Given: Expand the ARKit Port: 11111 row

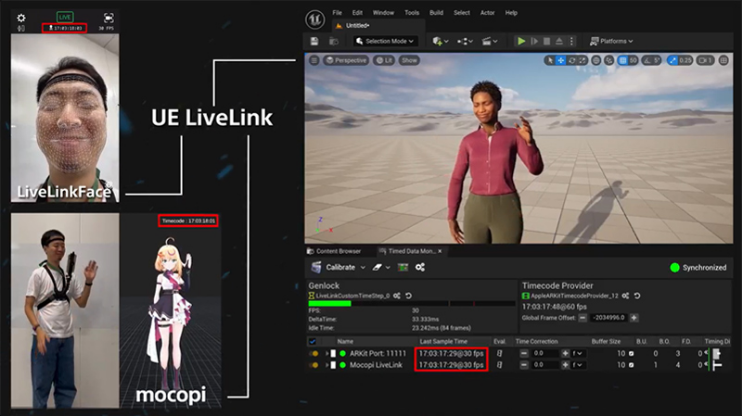Looking at the screenshot, I should pos(326,353).
